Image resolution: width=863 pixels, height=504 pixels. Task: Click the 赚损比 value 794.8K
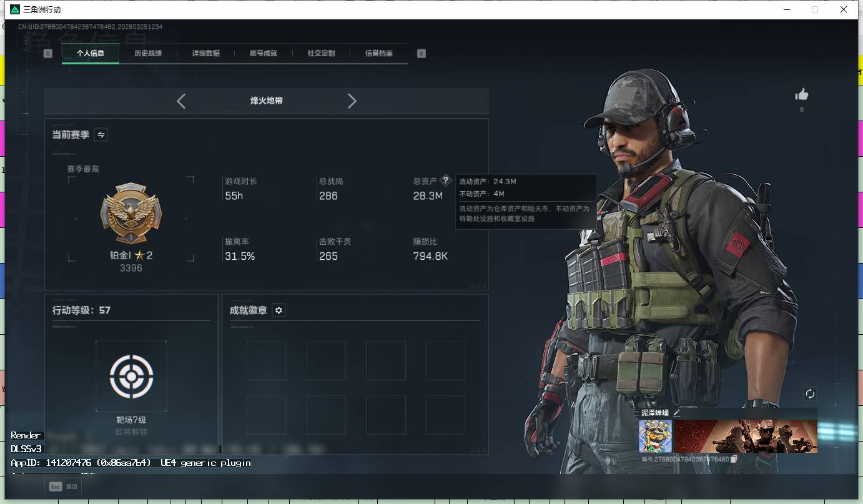pos(431,256)
